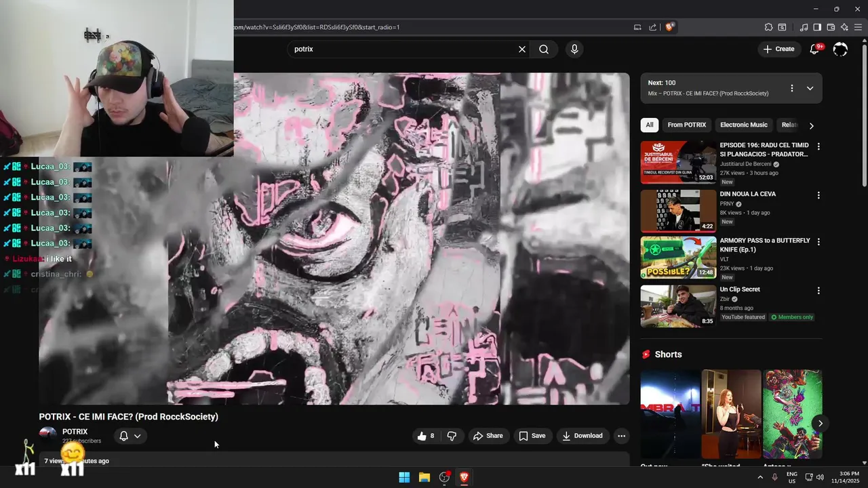Click the VLT channel name
Screen dimensions: 868x488
tap(724, 259)
